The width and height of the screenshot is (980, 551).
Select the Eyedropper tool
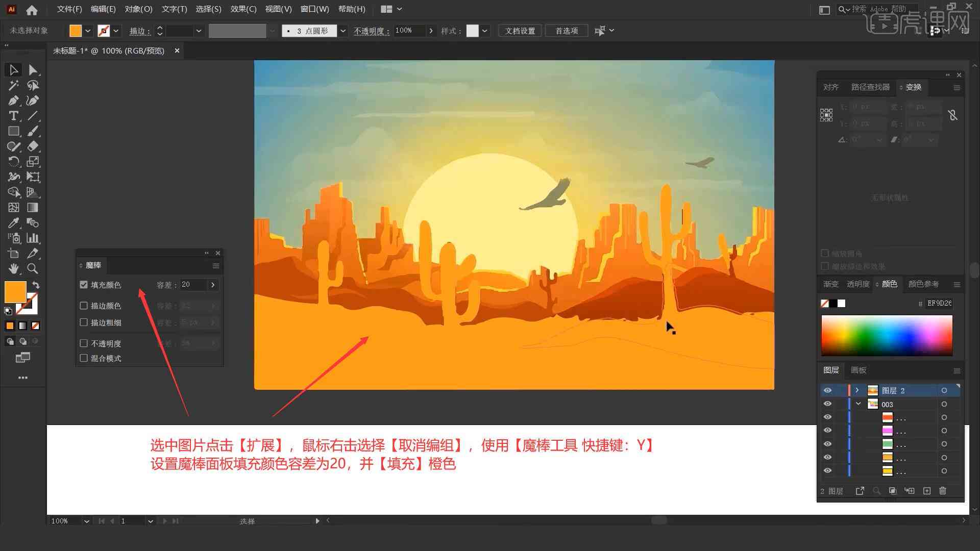coord(12,223)
